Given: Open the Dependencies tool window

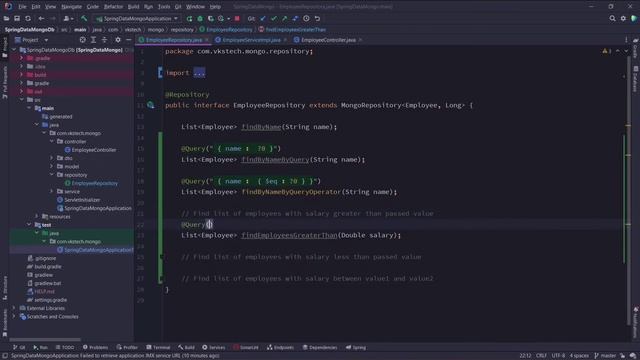Looking at the screenshot, I should 320,347.
